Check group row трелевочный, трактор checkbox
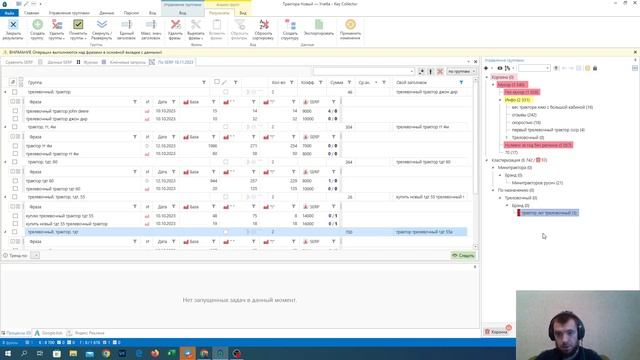Viewport: 640px width, 360px height. coord(15,92)
